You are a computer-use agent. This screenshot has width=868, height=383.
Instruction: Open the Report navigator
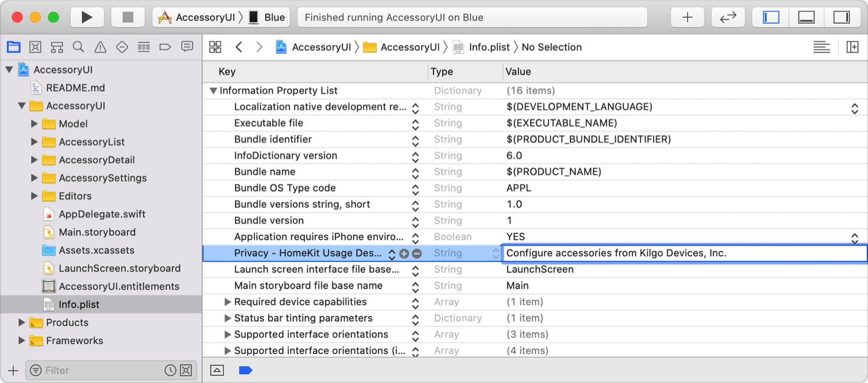187,47
